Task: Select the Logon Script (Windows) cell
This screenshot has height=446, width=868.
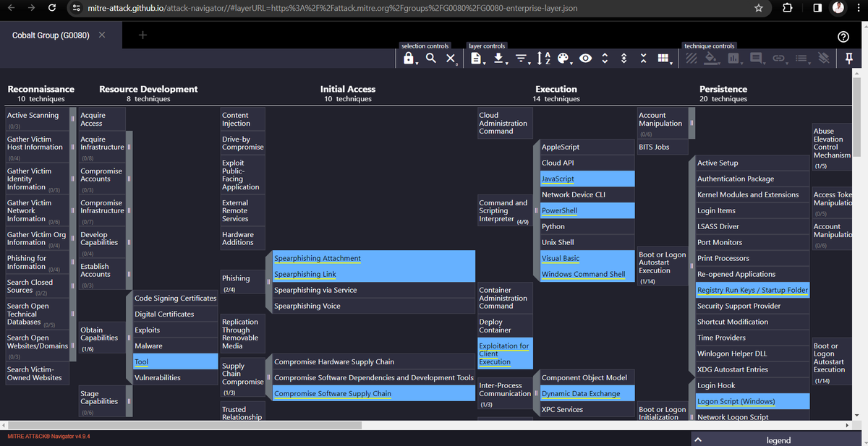Action: click(752, 401)
